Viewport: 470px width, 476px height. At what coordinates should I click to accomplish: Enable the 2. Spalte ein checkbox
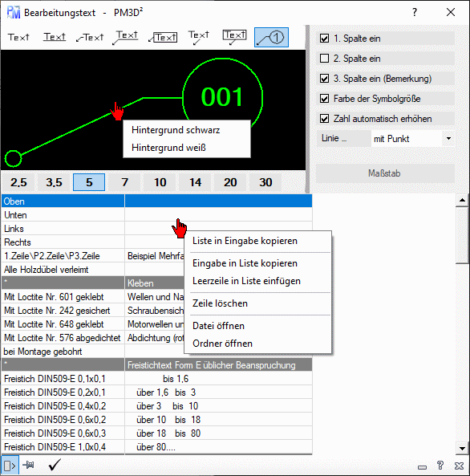(324, 59)
